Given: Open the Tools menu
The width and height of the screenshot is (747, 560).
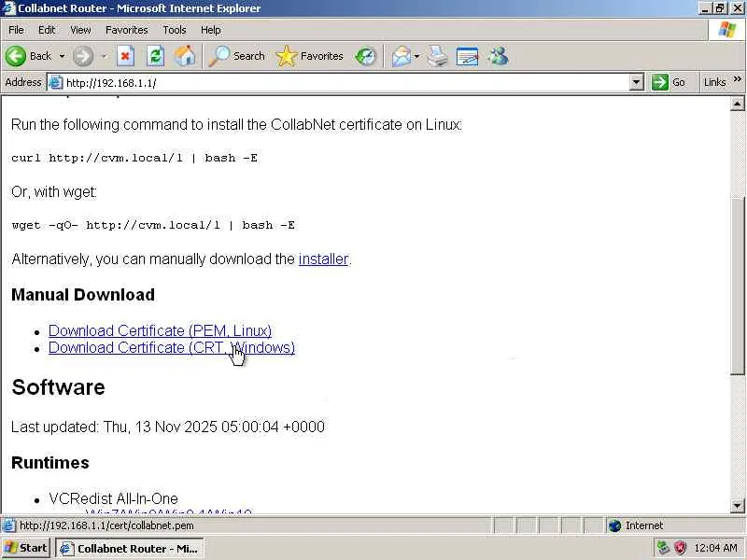Looking at the screenshot, I should coord(175,30).
